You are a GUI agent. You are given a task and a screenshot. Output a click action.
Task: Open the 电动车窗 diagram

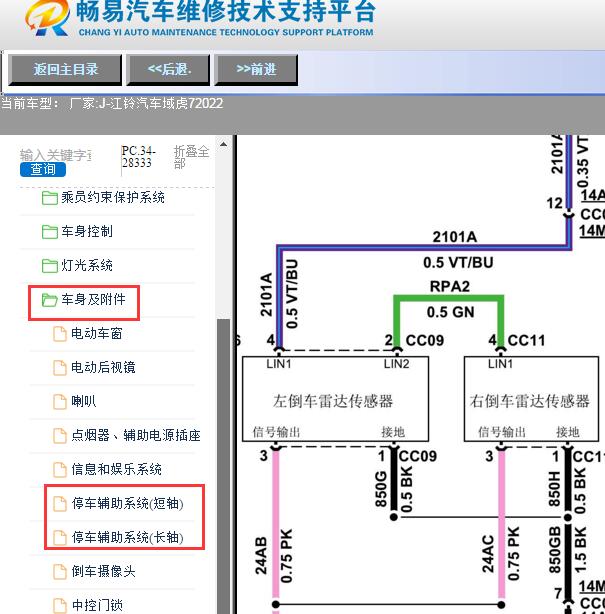97,334
